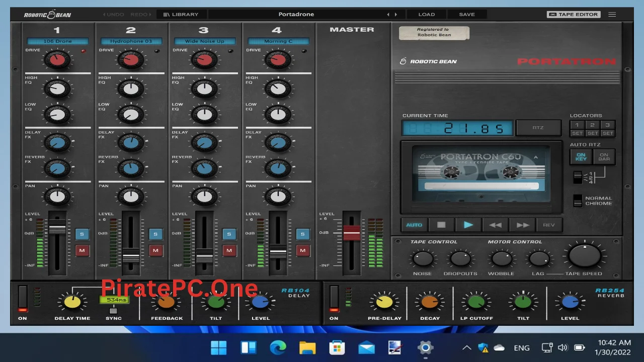Click channel 4 level fader

point(278,252)
